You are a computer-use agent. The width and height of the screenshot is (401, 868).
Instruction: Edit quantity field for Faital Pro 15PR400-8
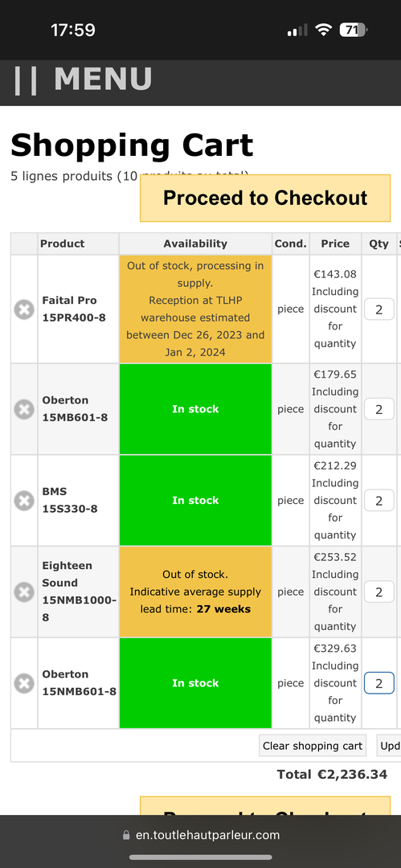378,309
